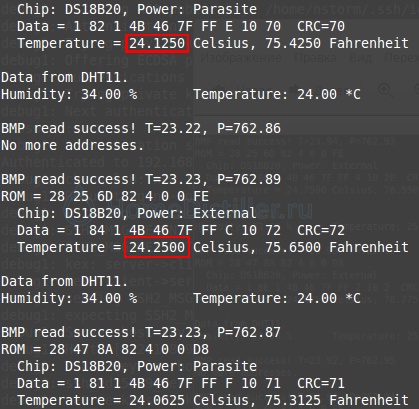Open the Правка menu
The width and height of the screenshot is (419, 409).
(315, 58)
